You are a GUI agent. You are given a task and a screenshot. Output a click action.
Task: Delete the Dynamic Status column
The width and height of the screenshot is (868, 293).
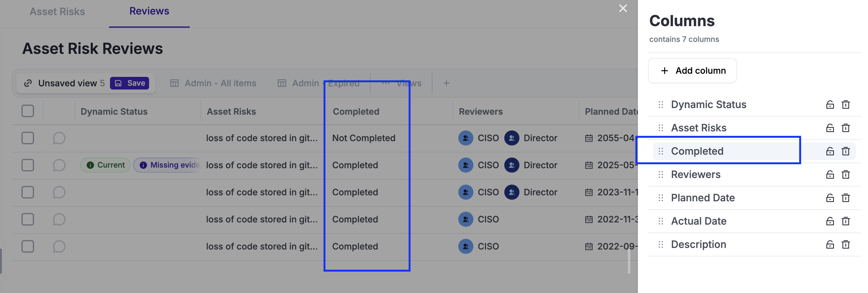[x=845, y=105]
